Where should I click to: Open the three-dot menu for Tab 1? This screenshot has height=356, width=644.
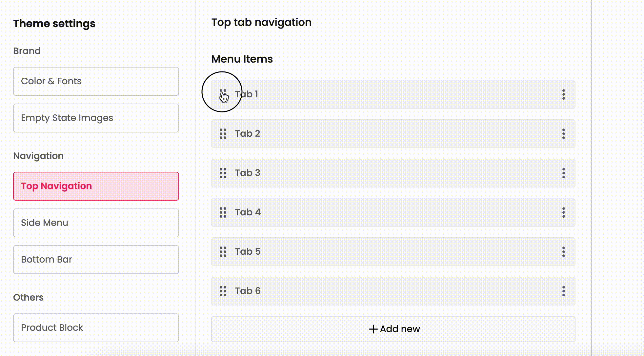coord(563,94)
